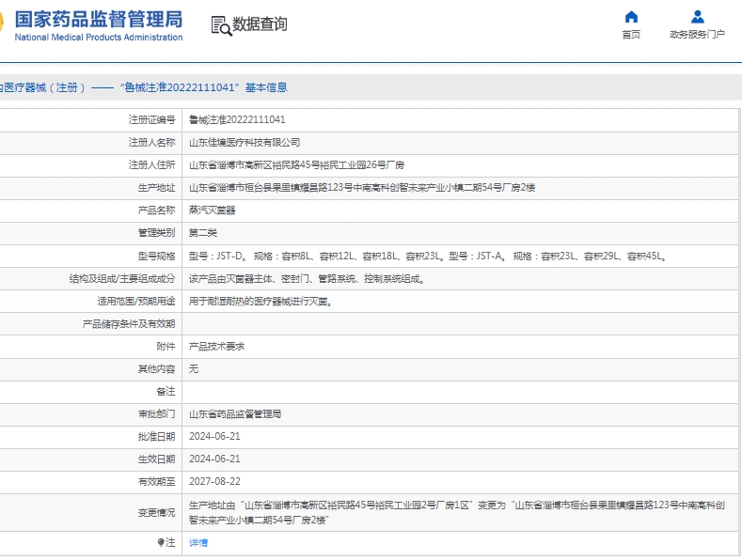This screenshot has height=560, width=742.
Task: Click 批准日期 value 2024-06-21
Action: 214,436
